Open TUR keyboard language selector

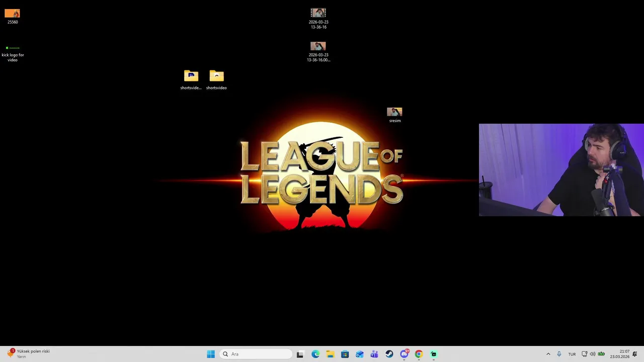572,354
